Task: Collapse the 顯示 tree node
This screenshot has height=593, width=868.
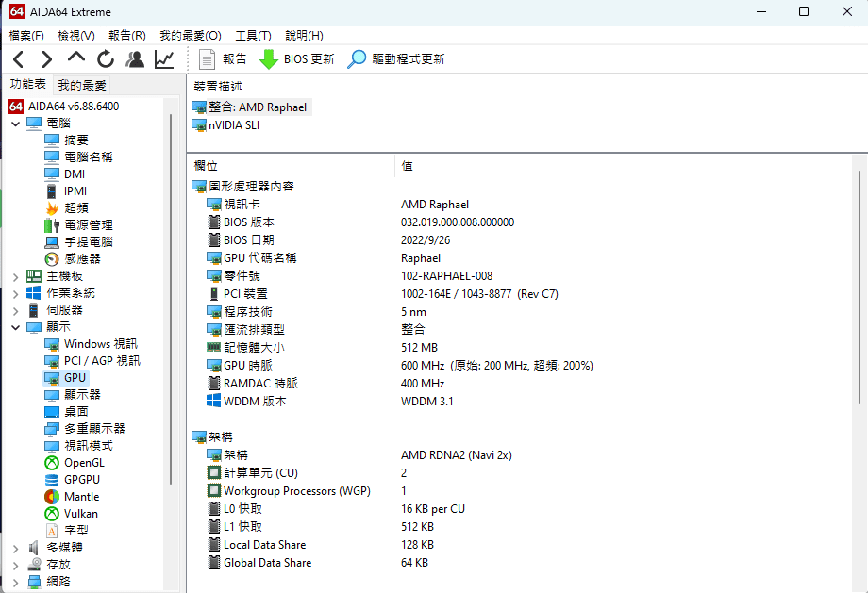Action: tap(16, 326)
